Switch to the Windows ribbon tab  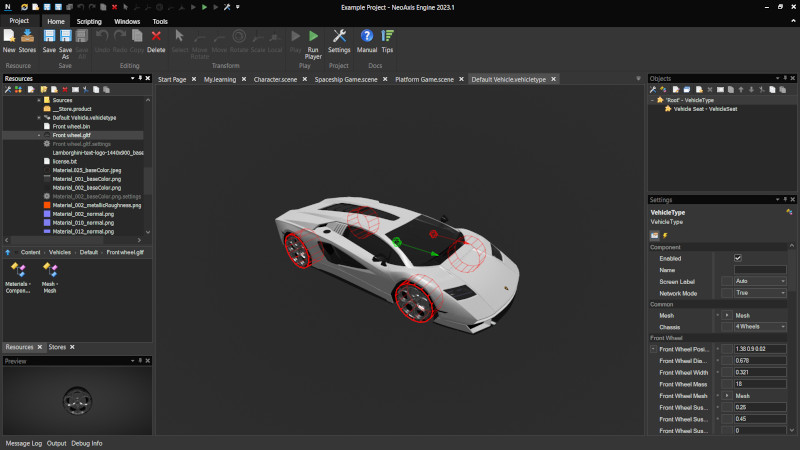(x=127, y=21)
